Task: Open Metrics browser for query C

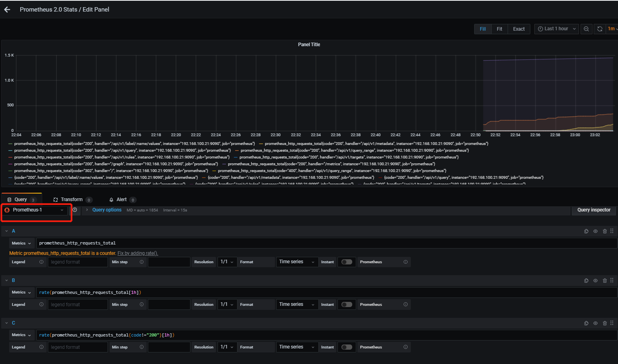Action: [22, 335]
